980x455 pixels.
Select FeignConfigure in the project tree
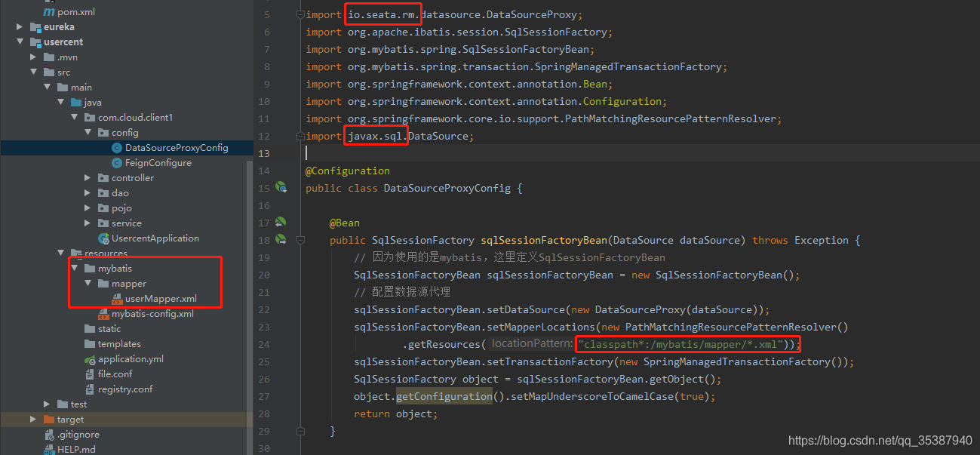pos(158,163)
